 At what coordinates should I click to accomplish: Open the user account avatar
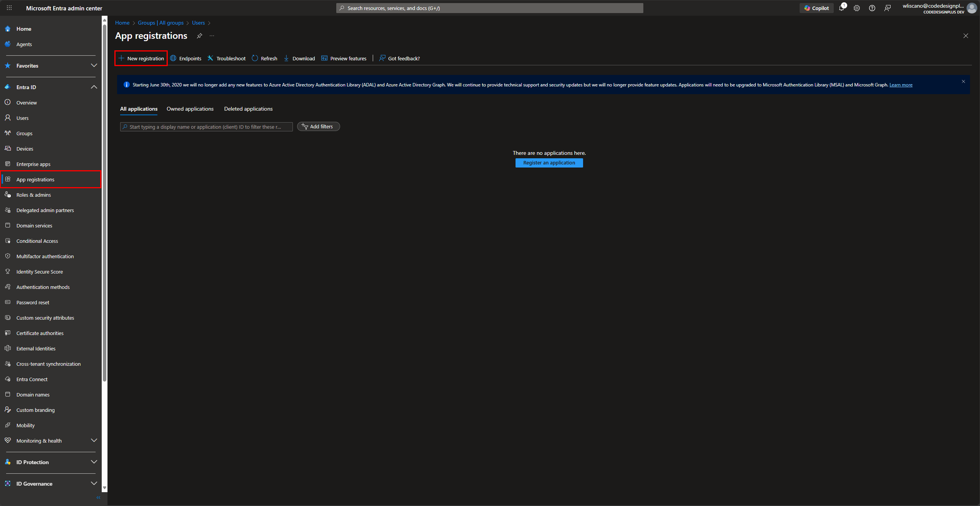coord(972,8)
